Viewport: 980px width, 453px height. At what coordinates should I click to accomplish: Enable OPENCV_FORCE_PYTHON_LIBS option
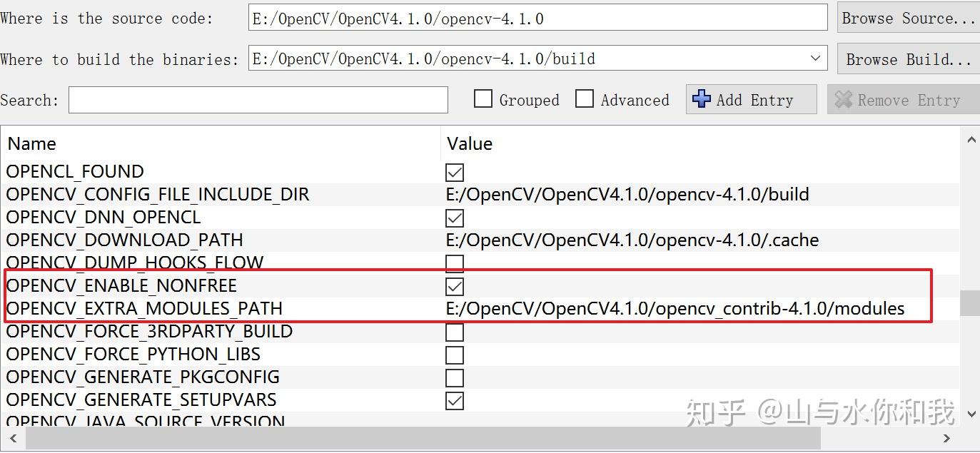[x=455, y=355]
